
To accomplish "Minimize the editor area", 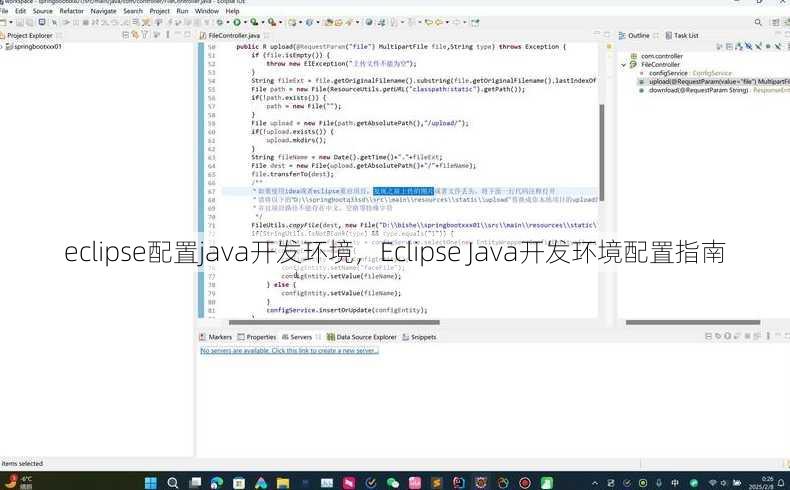I will 597,34.
